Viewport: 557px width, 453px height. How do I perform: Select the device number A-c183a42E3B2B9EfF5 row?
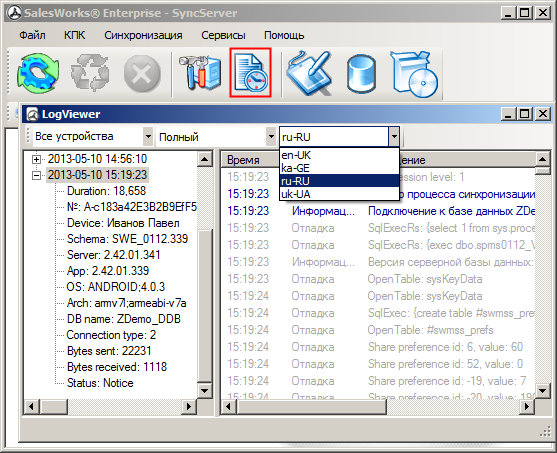tap(131, 207)
